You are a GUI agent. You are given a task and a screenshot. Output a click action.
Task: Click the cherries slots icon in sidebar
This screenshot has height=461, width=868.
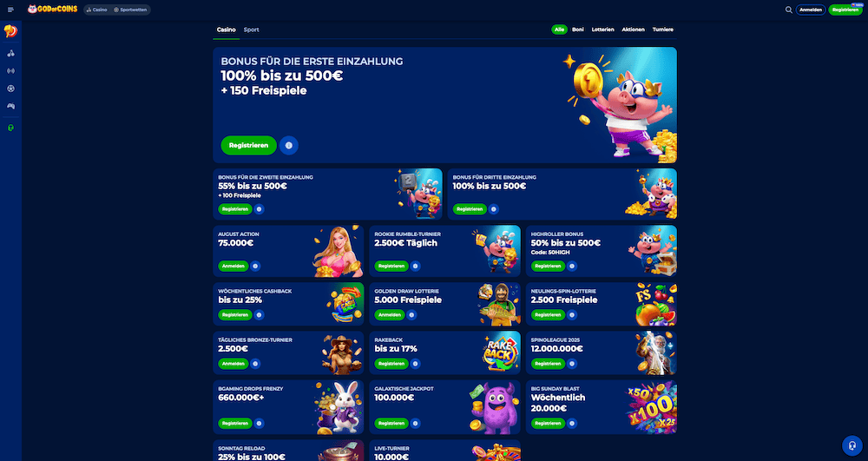point(10,54)
